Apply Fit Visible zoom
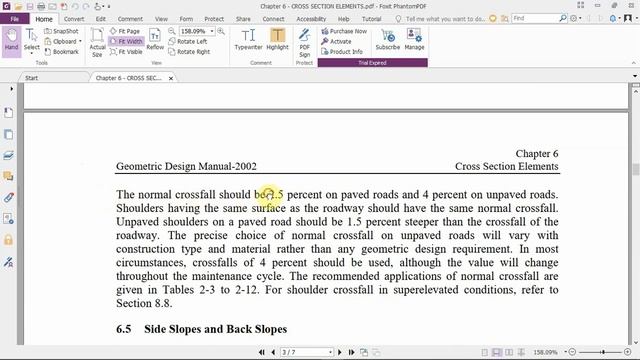 (x=126, y=52)
